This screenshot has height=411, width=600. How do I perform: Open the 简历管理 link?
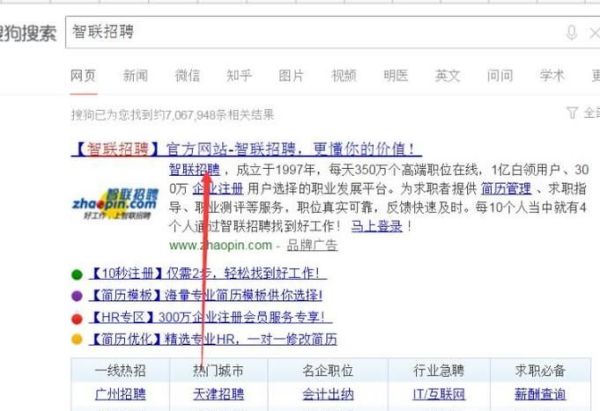(506, 189)
